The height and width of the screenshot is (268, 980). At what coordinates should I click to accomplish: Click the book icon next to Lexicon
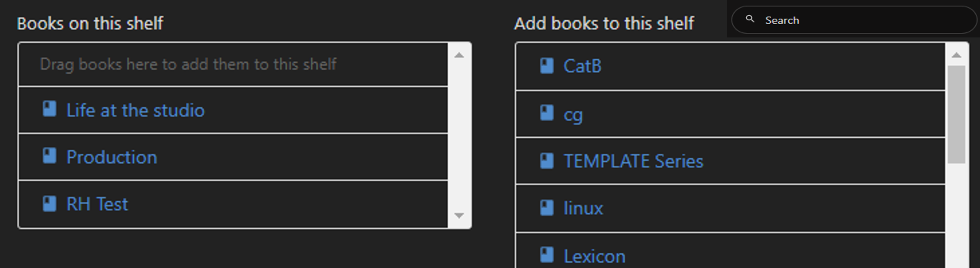(x=547, y=255)
